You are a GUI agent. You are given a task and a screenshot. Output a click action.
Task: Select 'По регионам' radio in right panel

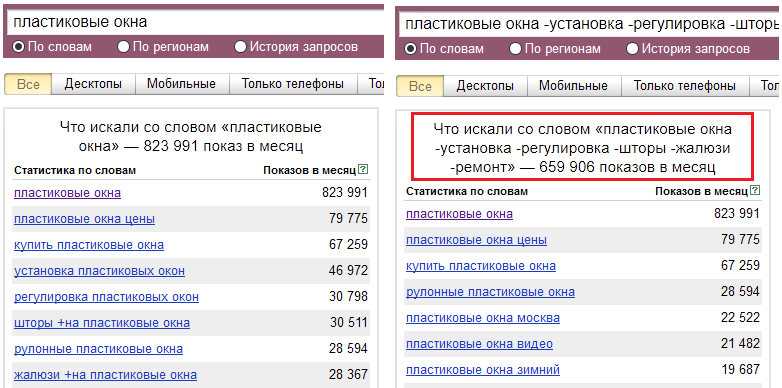tap(516, 49)
